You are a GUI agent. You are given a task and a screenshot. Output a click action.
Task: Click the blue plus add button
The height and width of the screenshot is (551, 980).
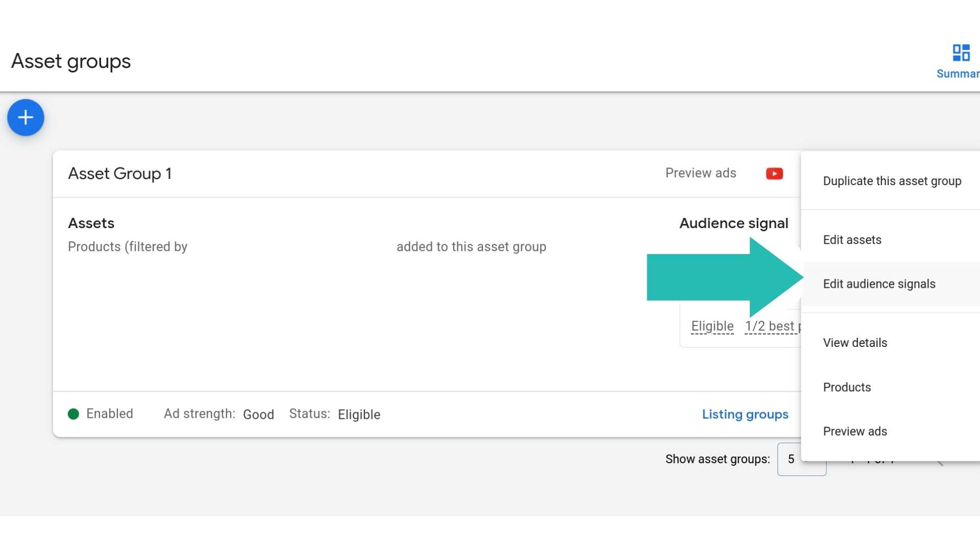pyautogui.click(x=26, y=117)
